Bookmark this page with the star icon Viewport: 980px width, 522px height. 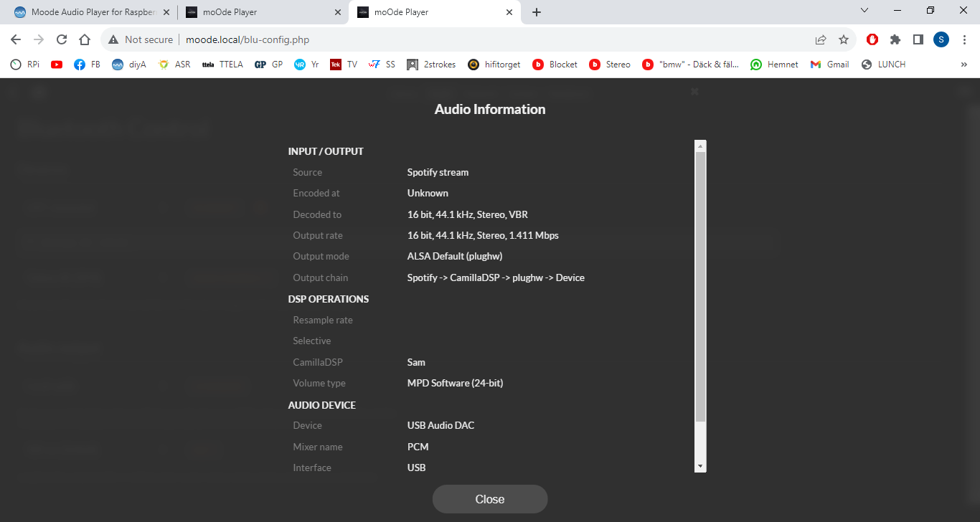(x=844, y=39)
